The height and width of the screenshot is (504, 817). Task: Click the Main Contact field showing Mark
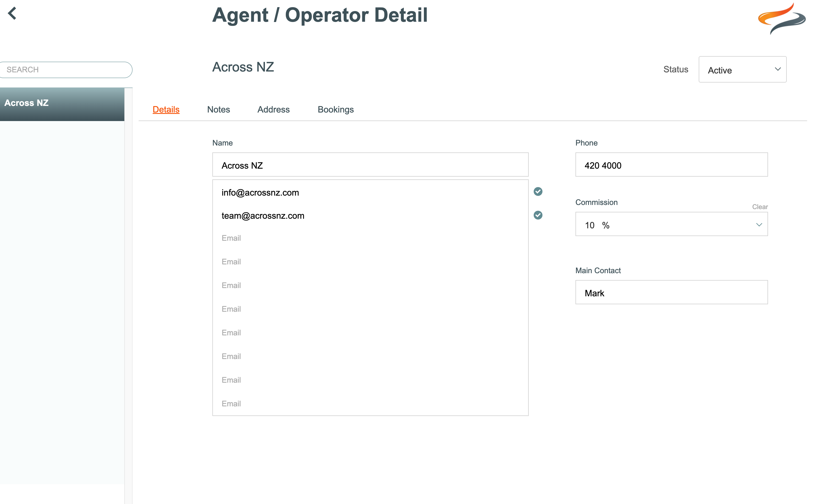(x=671, y=292)
